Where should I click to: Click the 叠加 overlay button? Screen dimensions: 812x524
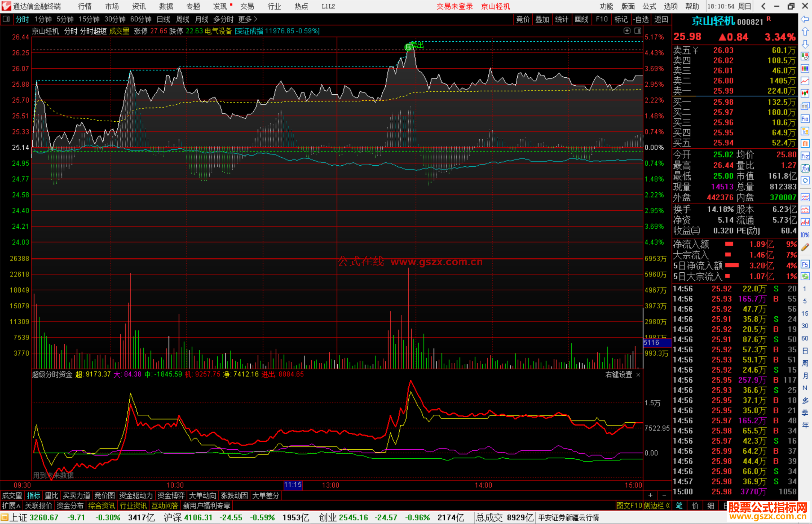[542, 19]
